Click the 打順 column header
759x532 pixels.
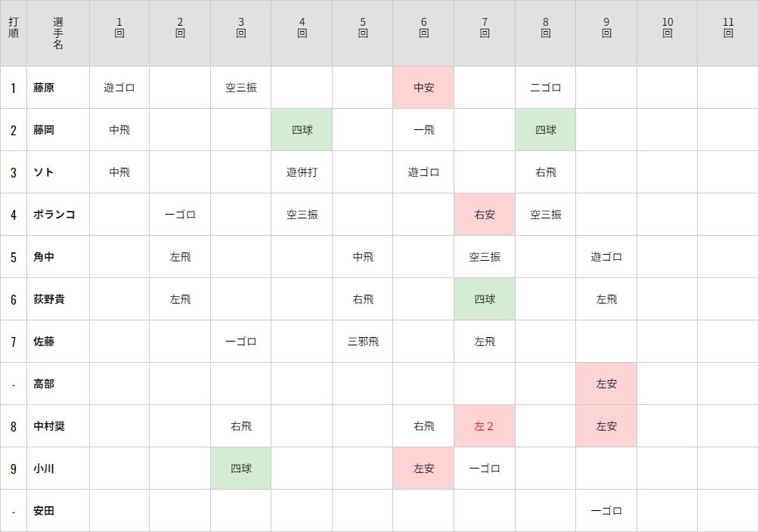(x=13, y=28)
